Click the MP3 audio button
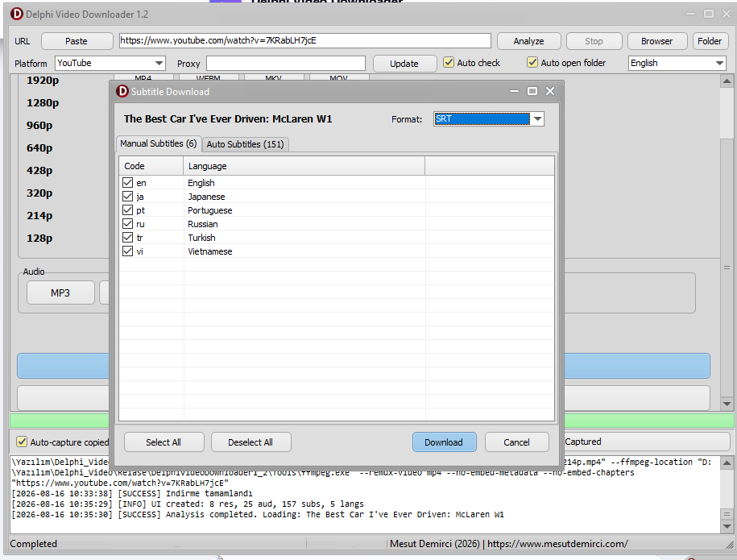 click(x=60, y=293)
